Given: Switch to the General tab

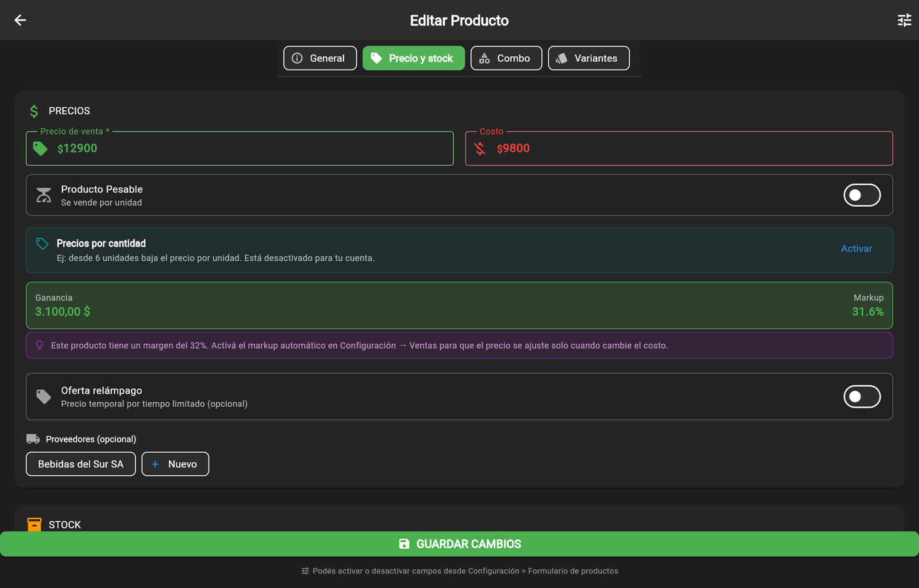Looking at the screenshot, I should [x=320, y=58].
